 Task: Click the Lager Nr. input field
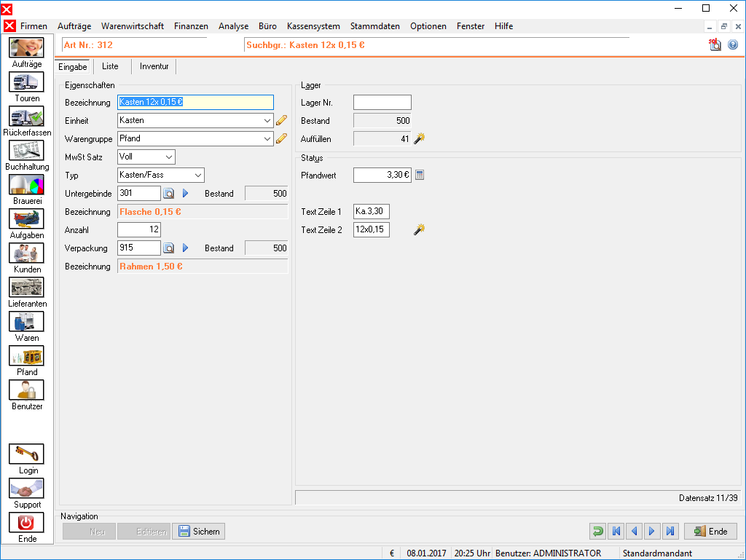[382, 102]
